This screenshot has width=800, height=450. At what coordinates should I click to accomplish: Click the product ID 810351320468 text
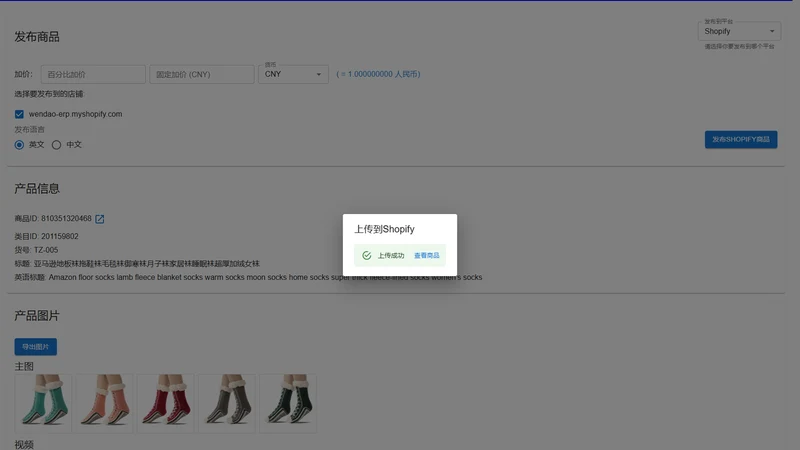[x=66, y=218]
